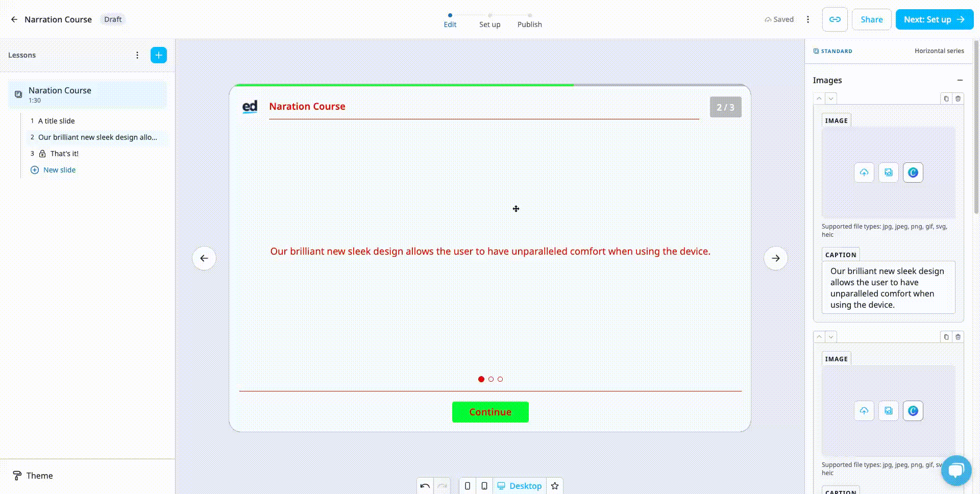Click the Share button
Viewport: 980px width, 494px height.
[871, 19]
